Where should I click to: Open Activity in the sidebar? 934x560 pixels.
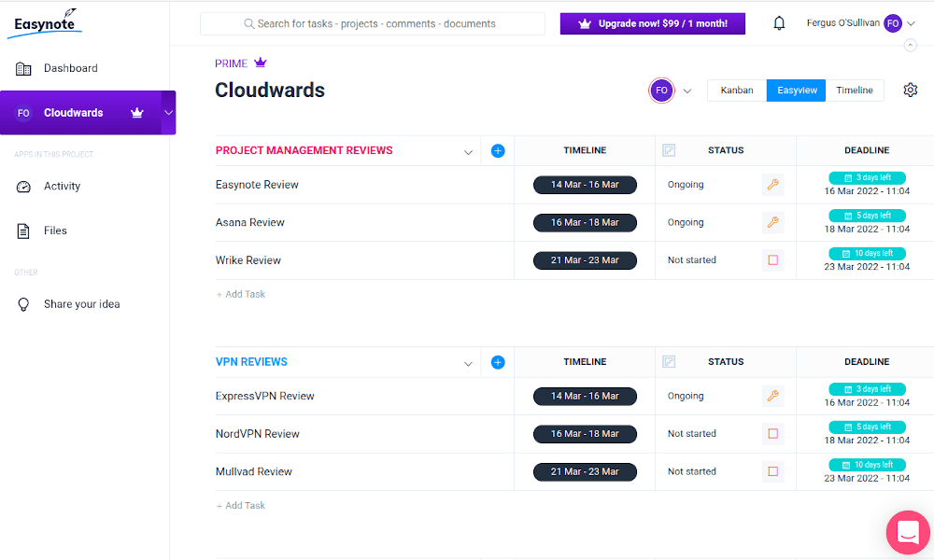point(49,187)
